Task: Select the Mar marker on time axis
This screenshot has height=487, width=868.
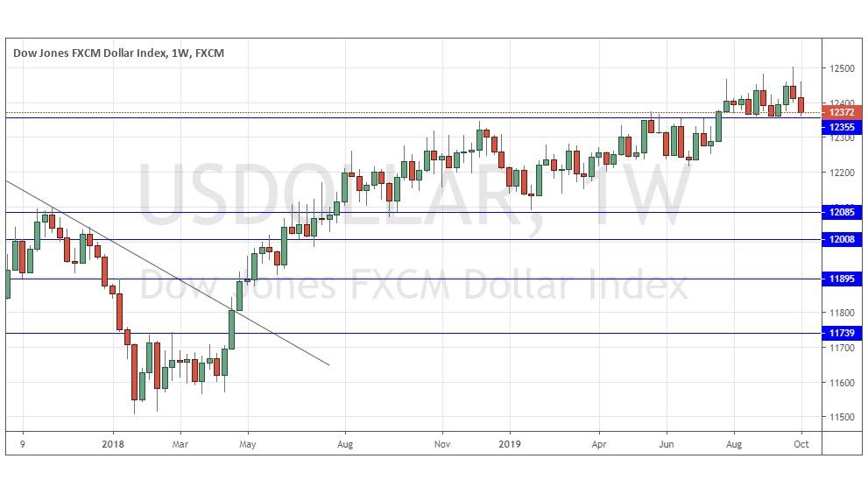Action: (x=180, y=444)
